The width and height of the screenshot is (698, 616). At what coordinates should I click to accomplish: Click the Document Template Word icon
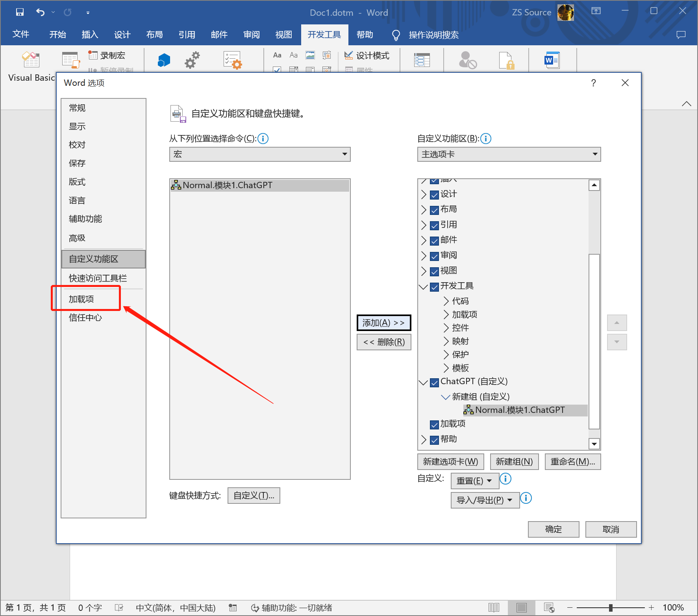click(552, 60)
